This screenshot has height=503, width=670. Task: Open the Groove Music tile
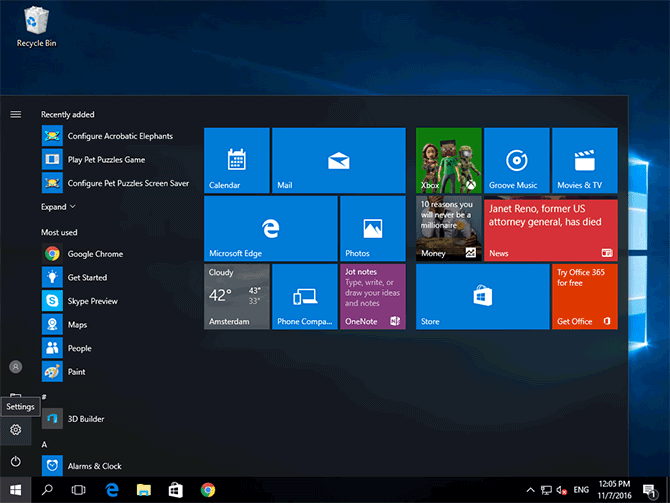(517, 160)
